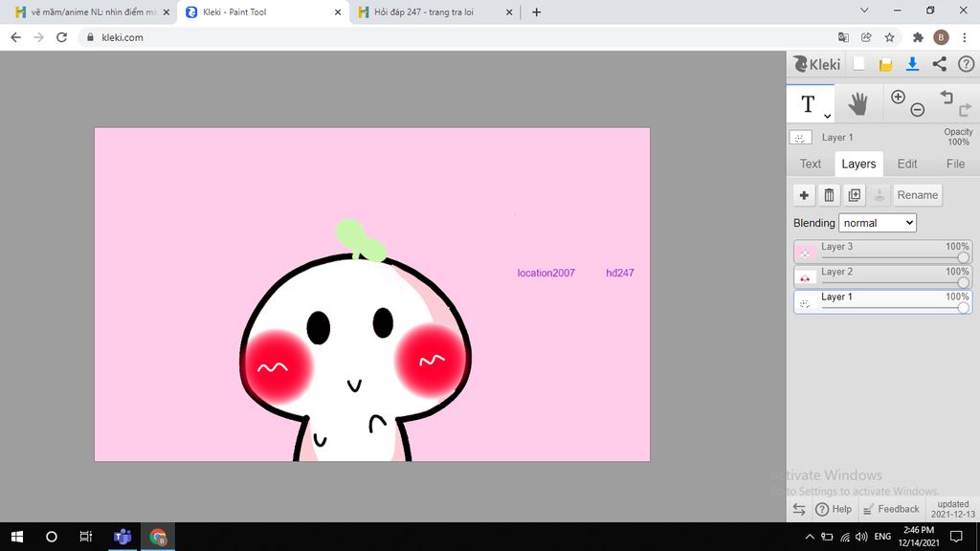Add a new layer
The width and height of the screenshot is (980, 551).
point(804,195)
